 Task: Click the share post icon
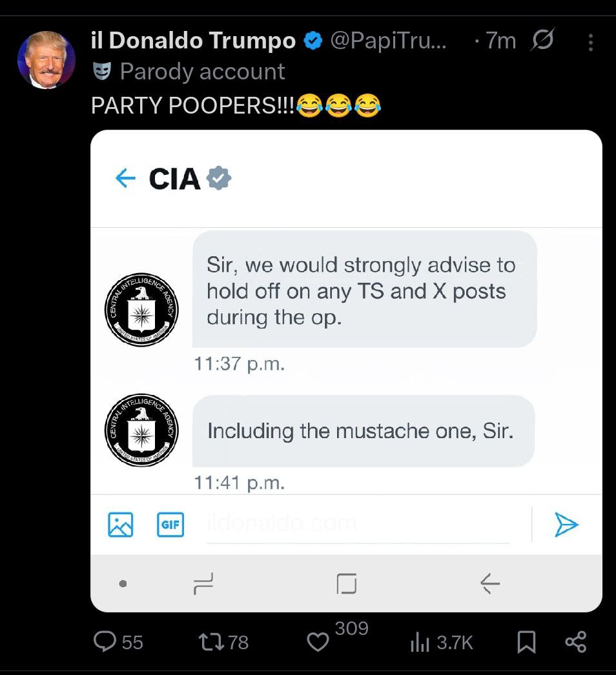point(575,641)
